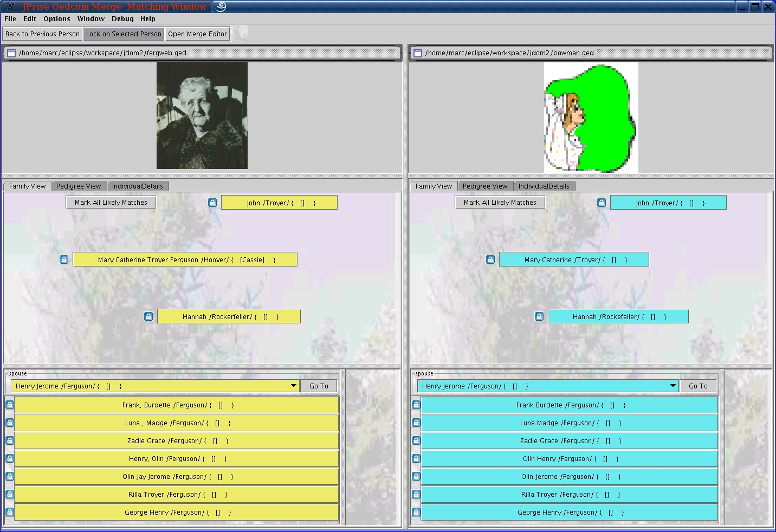Open the Options menu

(57, 18)
